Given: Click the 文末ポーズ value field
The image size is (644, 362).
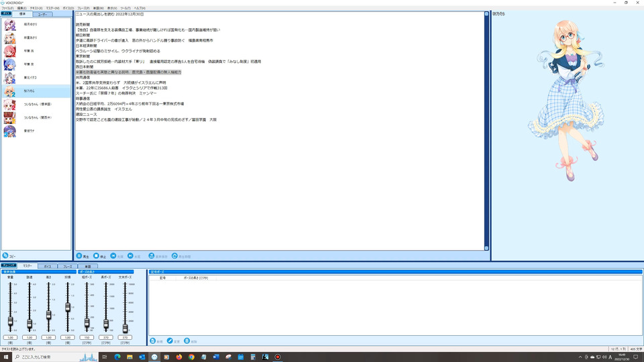Looking at the screenshot, I should 125,337.
